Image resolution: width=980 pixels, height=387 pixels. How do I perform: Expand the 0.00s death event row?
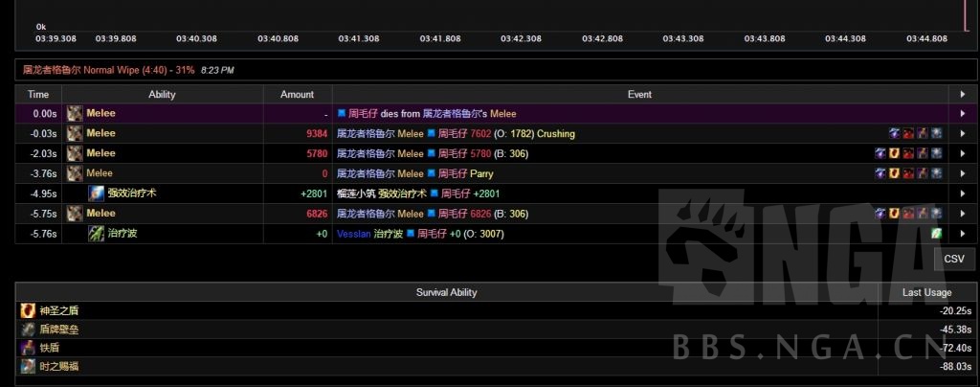962,113
